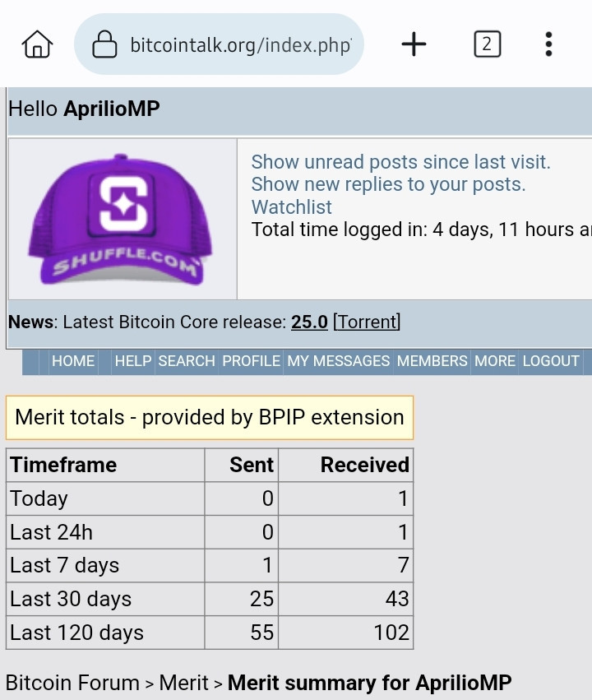The image size is (592, 700).
Task: Open the SEARCH menu item
Action: click(x=187, y=361)
